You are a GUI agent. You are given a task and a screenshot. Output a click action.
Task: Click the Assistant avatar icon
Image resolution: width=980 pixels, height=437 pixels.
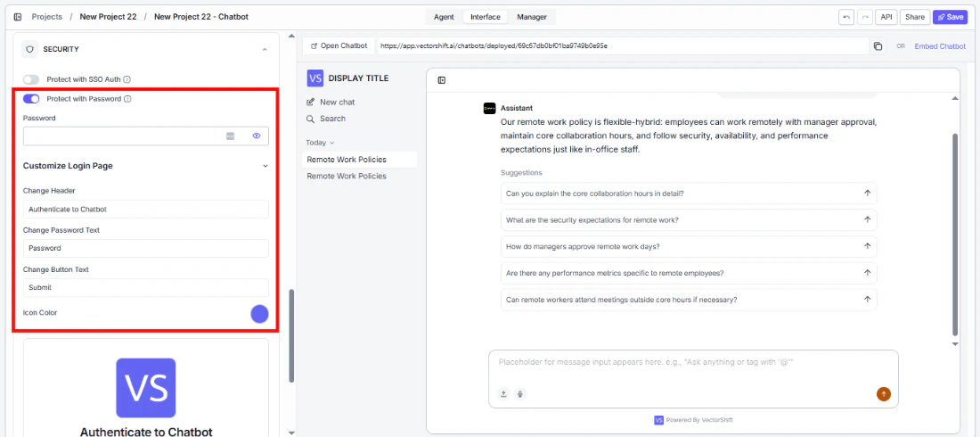click(x=489, y=108)
